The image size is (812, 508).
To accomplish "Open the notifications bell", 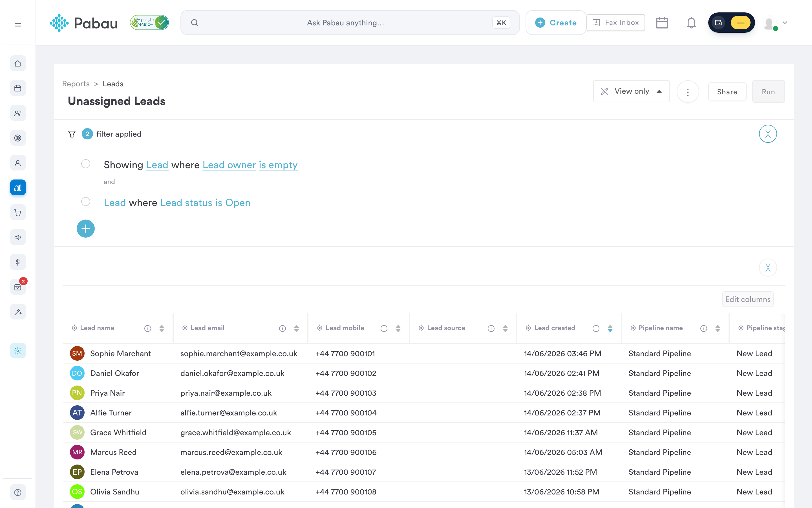I will coord(691,23).
